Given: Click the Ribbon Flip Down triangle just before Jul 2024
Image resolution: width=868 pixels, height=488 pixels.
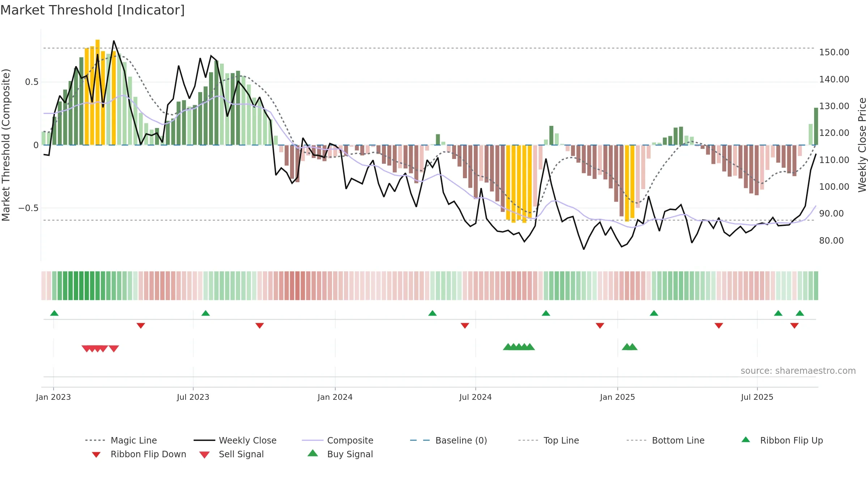Looking at the screenshot, I should 465,326.
